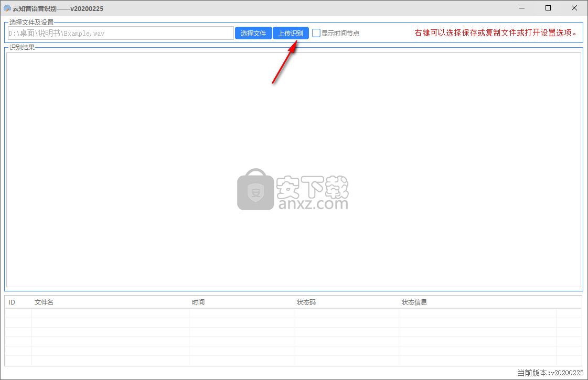This screenshot has width=588, height=380.
Task: Click the 上传识别 button
Action: click(291, 34)
